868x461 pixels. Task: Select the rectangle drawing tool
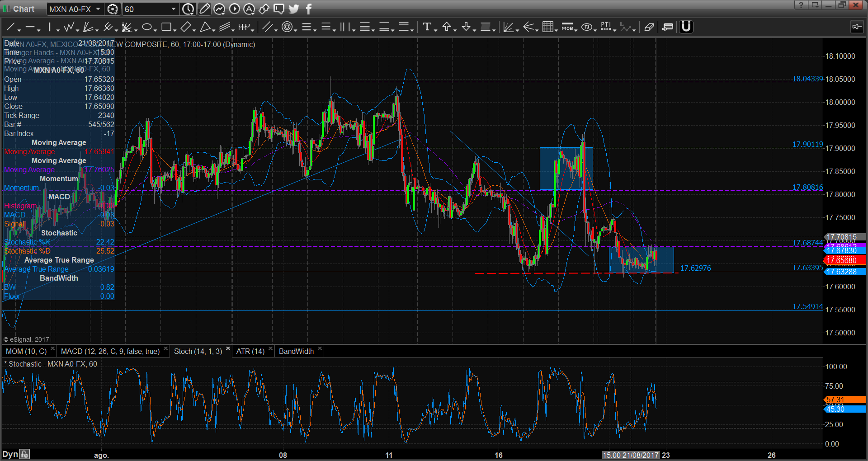click(x=166, y=27)
